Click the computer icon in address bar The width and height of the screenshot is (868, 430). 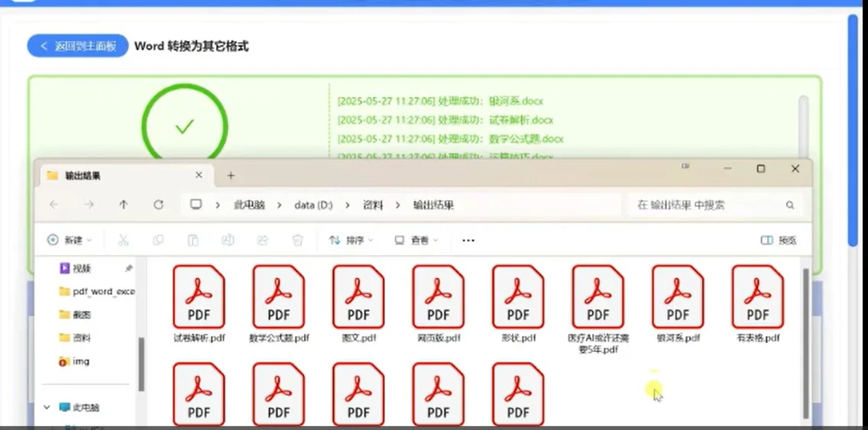(x=196, y=204)
